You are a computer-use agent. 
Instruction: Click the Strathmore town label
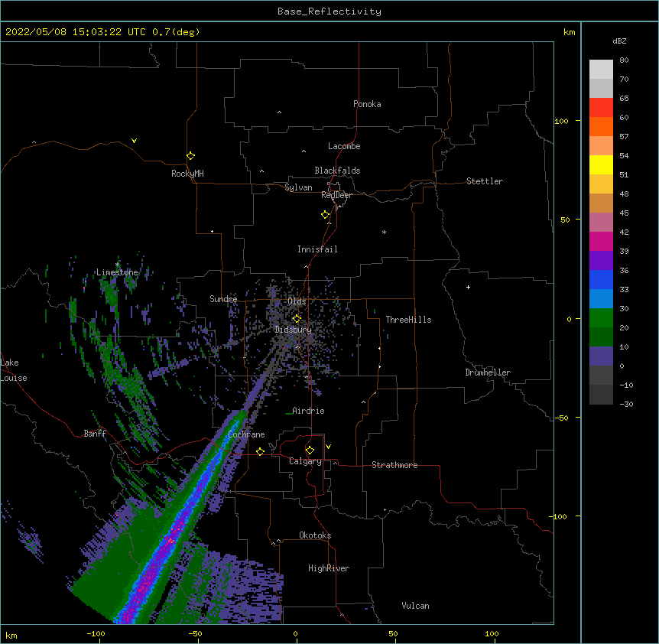(x=394, y=465)
